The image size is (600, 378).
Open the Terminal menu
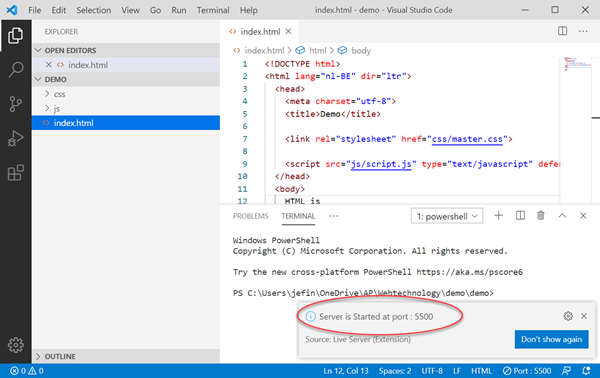click(x=213, y=10)
